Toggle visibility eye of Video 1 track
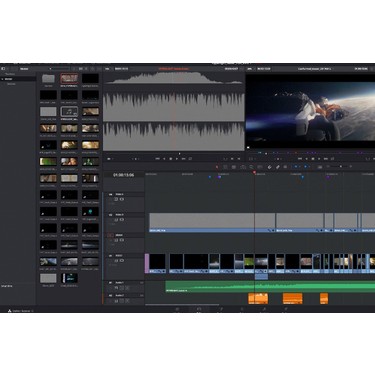 pos(122,260)
